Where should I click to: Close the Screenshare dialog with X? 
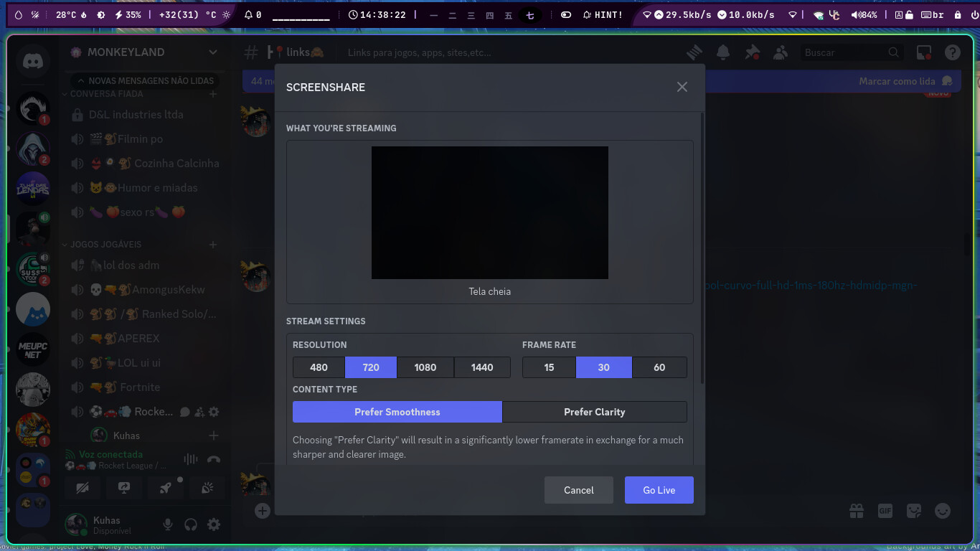coord(682,87)
